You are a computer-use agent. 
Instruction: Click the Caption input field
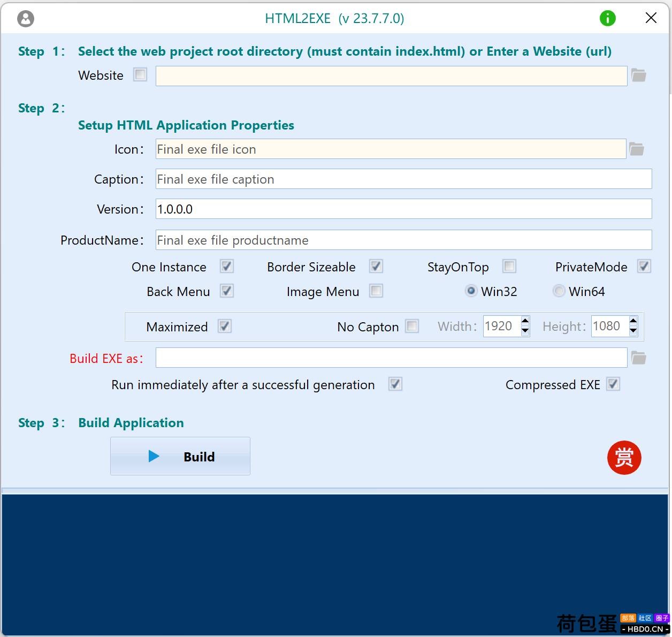(404, 179)
